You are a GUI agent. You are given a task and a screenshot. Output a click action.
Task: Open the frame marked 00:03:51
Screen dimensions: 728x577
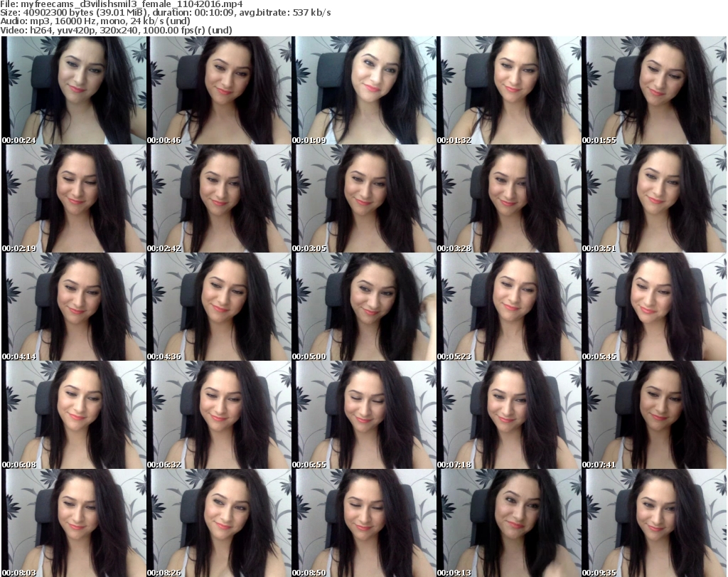[x=654, y=198]
